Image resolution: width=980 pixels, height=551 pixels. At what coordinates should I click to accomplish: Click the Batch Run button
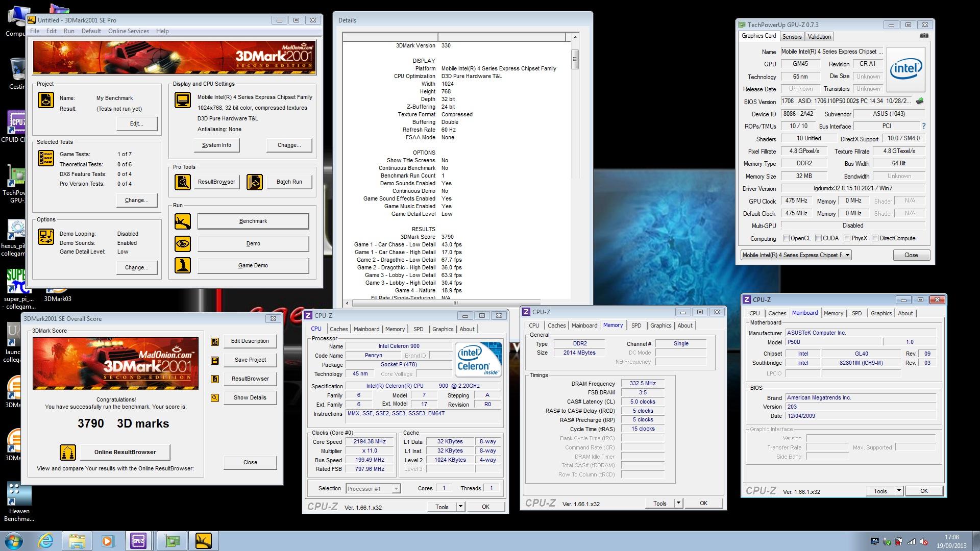click(289, 182)
